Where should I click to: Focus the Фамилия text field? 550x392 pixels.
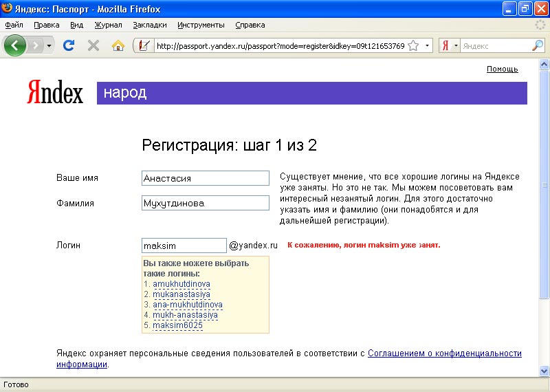coord(205,204)
